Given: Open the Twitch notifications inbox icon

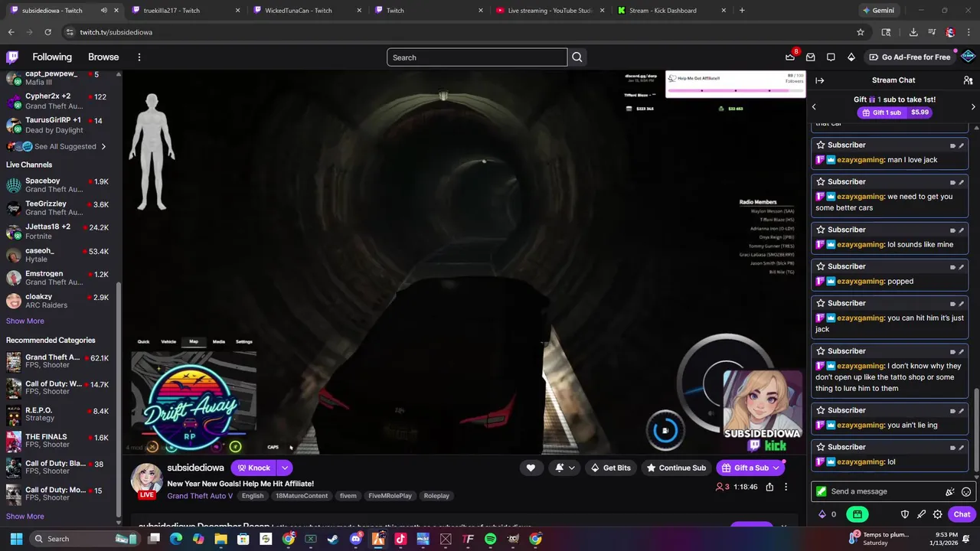Looking at the screenshot, I should 810,57.
